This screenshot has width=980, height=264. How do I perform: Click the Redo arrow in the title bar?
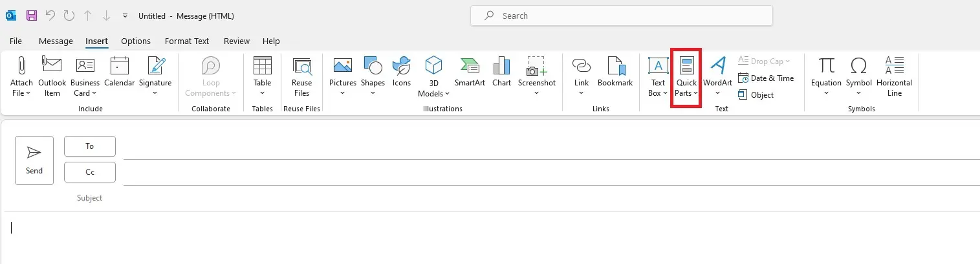pos(69,16)
